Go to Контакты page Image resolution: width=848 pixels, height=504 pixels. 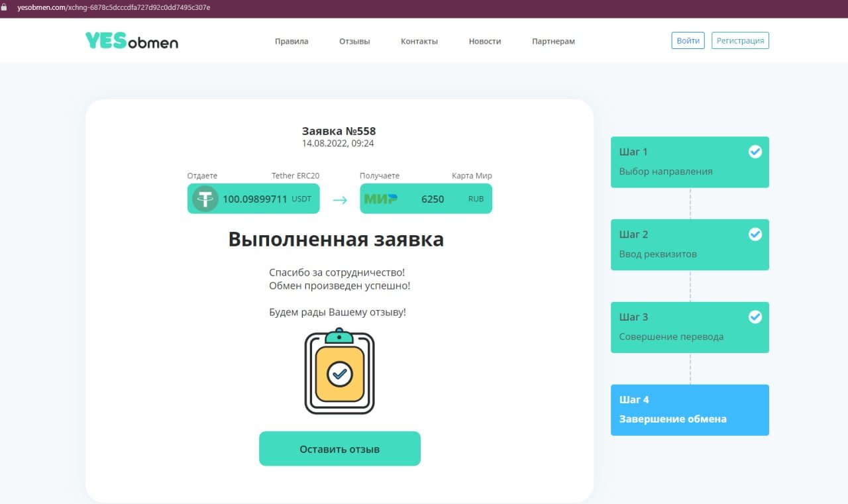coord(419,41)
